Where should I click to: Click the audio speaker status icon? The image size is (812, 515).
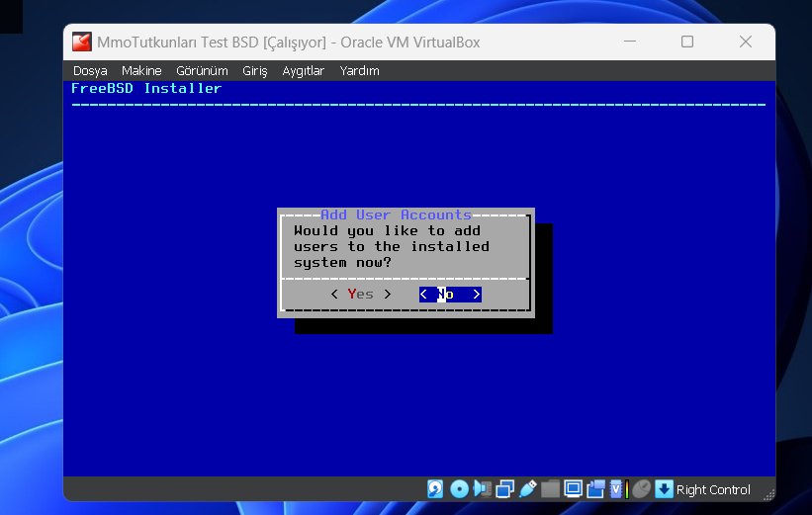pos(482,488)
